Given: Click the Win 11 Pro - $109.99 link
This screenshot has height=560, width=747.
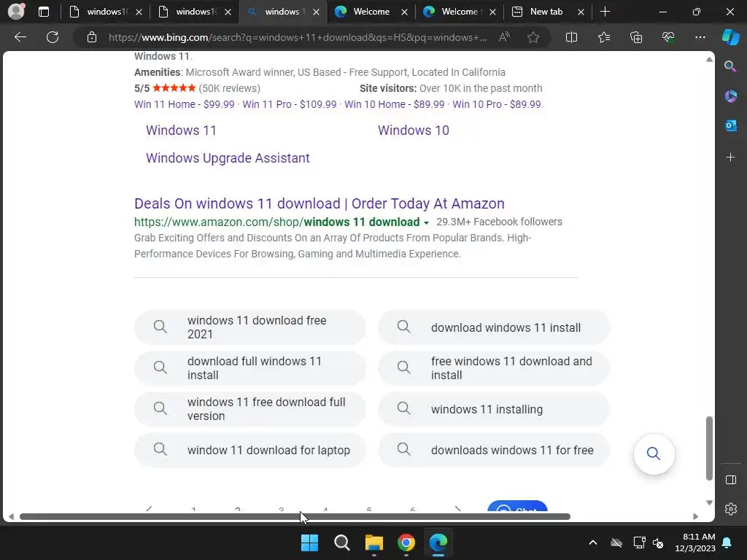Looking at the screenshot, I should pyautogui.click(x=289, y=104).
